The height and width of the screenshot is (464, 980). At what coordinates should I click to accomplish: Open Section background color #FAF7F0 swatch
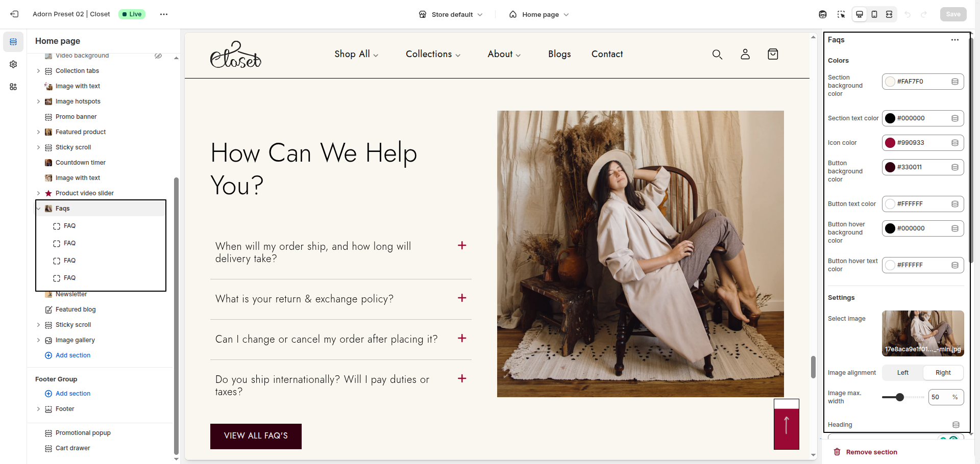coord(890,82)
